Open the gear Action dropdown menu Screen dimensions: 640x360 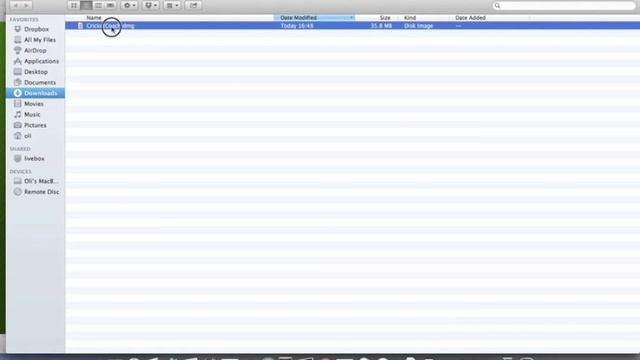click(x=129, y=5)
